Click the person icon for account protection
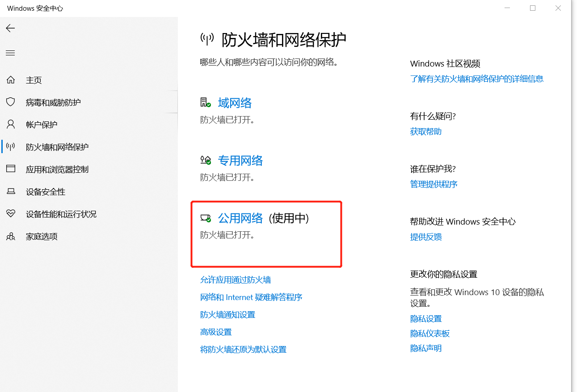Screen dimensions: 585x392 point(11,125)
